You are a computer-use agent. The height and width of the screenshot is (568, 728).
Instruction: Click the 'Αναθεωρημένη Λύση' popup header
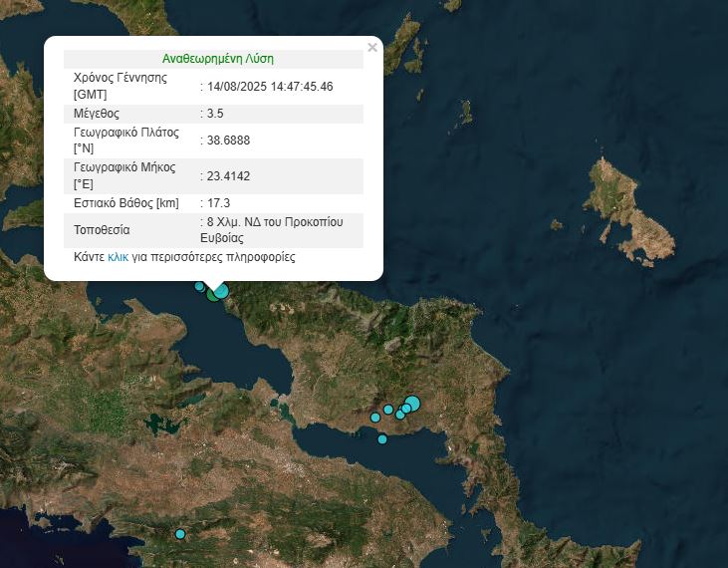[x=217, y=59]
